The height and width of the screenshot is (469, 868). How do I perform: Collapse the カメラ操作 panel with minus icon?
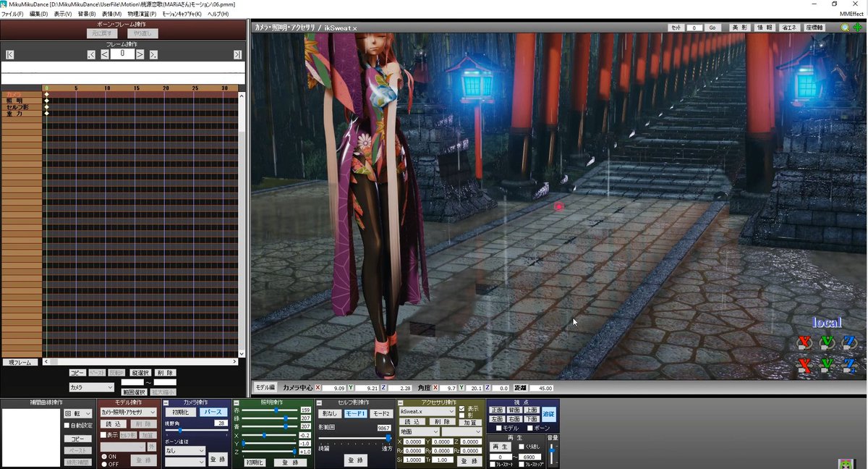tap(166, 402)
